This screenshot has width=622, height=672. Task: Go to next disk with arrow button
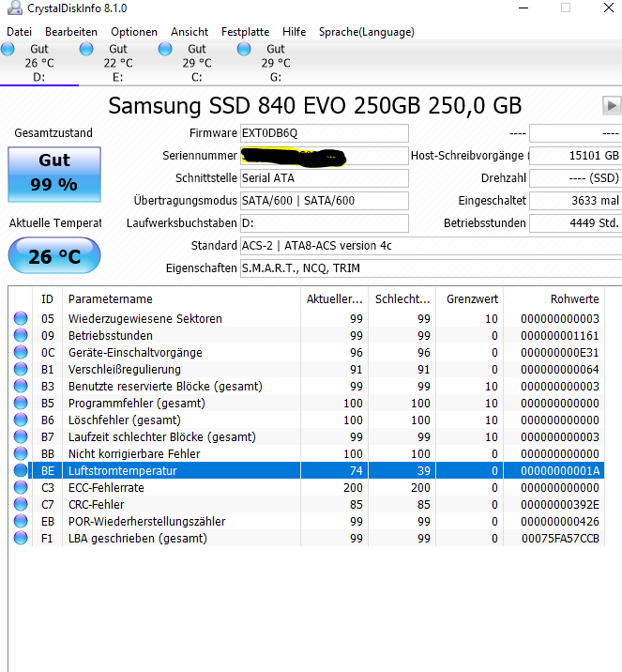click(x=612, y=105)
